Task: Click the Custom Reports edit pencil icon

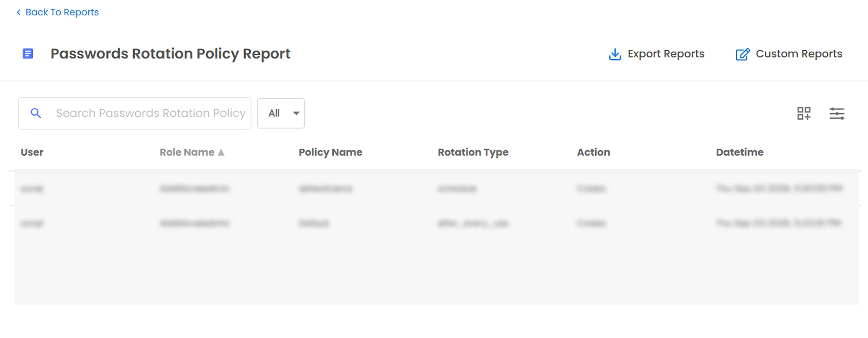Action: click(743, 54)
